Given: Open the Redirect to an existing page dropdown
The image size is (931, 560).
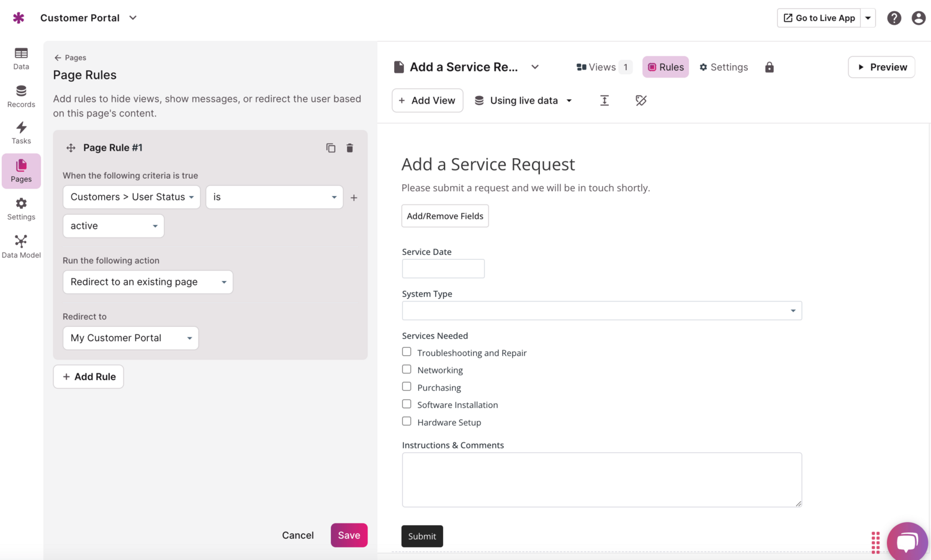Looking at the screenshot, I should pos(148,282).
